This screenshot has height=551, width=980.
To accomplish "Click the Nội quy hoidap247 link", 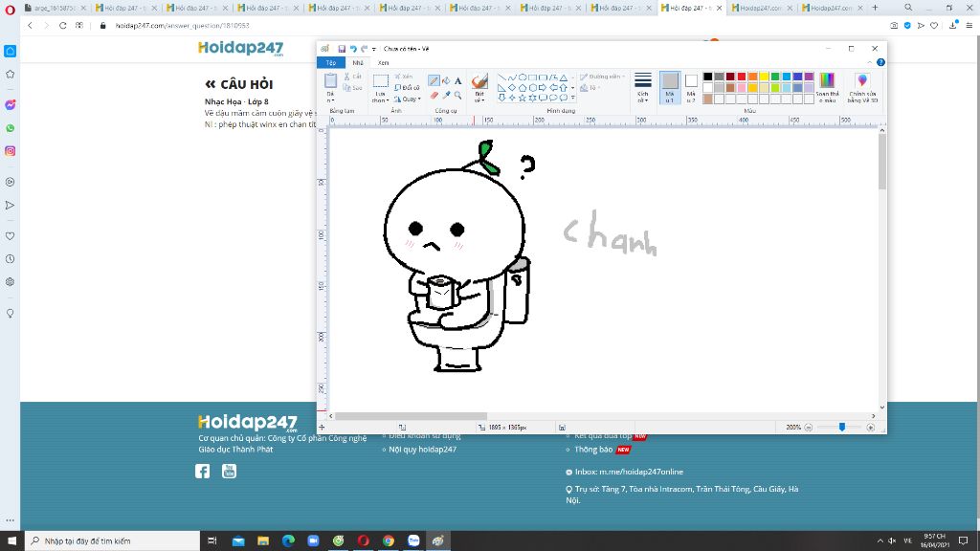I will (422, 449).
